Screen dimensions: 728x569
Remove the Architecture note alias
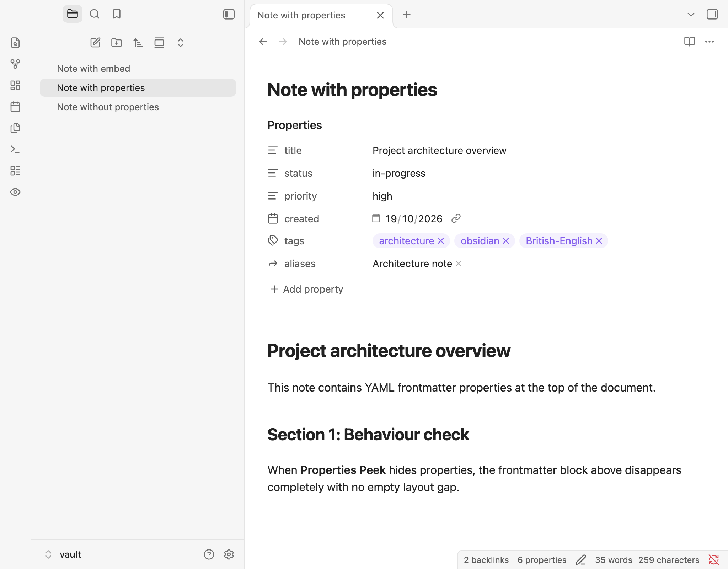click(459, 264)
